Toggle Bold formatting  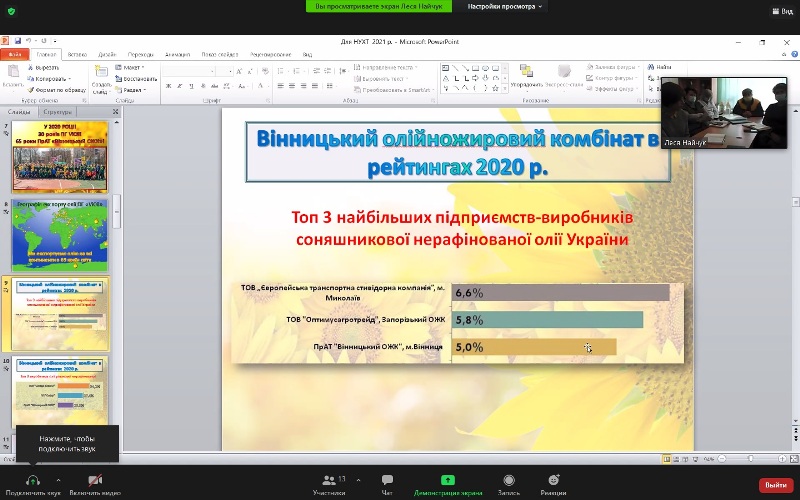click(x=168, y=86)
